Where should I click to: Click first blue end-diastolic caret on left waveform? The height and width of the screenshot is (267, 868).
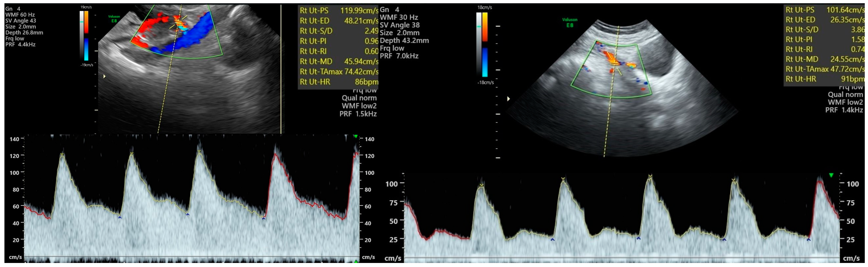(x=120, y=218)
